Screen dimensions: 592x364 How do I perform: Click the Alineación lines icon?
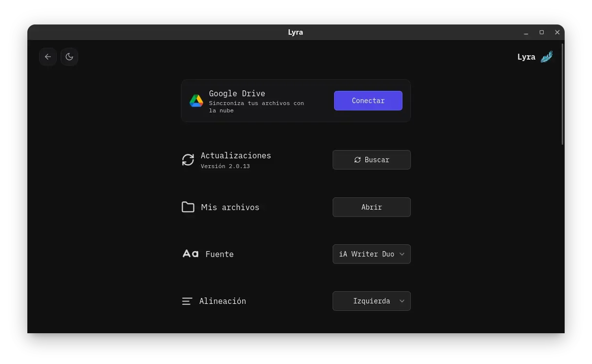coord(187,301)
